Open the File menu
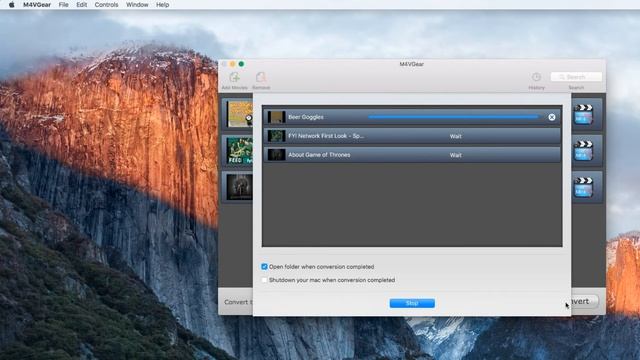 pyautogui.click(x=64, y=5)
